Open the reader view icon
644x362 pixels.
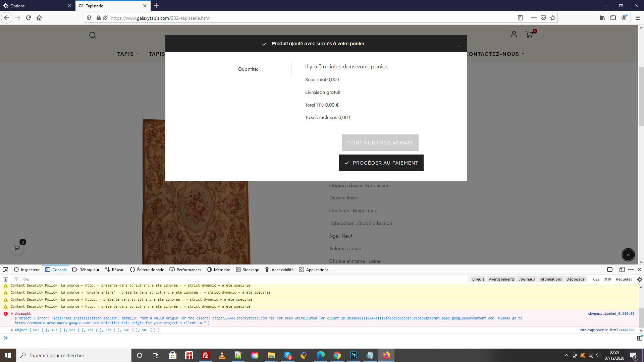(x=520, y=18)
